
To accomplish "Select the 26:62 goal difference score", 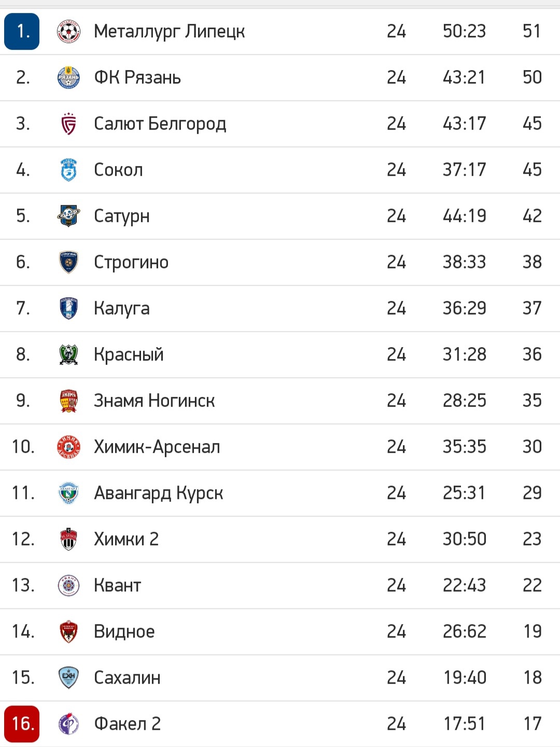I will click(x=465, y=632).
